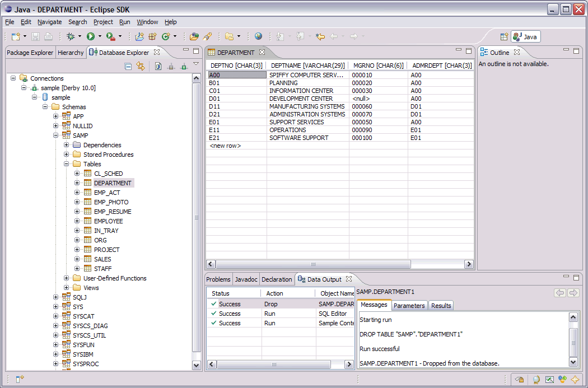
Task: Click the Open Perspective icon beside Java
Action: tap(504, 36)
